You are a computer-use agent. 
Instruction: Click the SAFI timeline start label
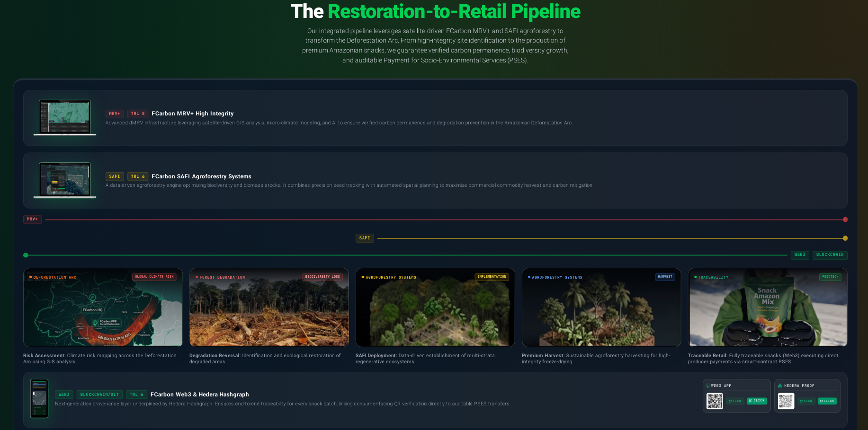365,238
